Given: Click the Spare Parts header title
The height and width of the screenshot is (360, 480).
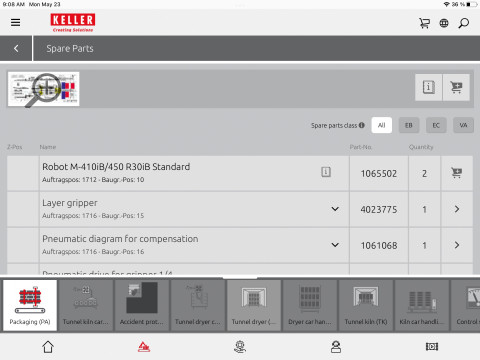Looking at the screenshot, I should tap(70, 49).
